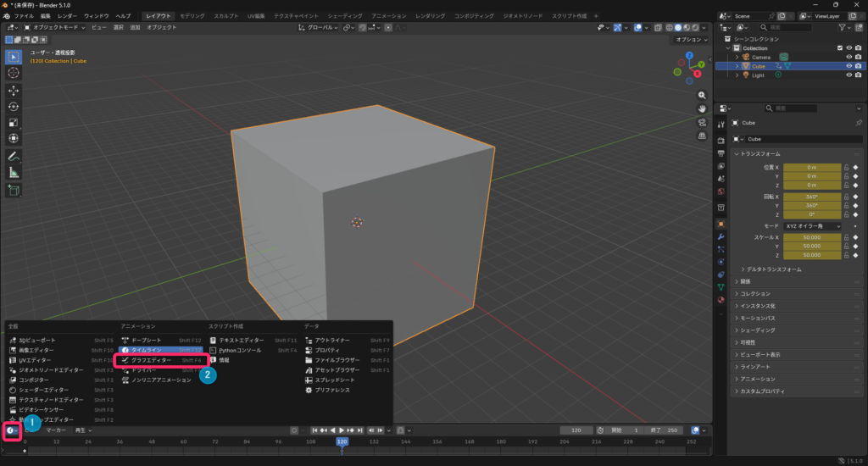Toggle viewport visibility of the Light object
Viewport: 868px width, 466px height.
pyautogui.click(x=849, y=75)
